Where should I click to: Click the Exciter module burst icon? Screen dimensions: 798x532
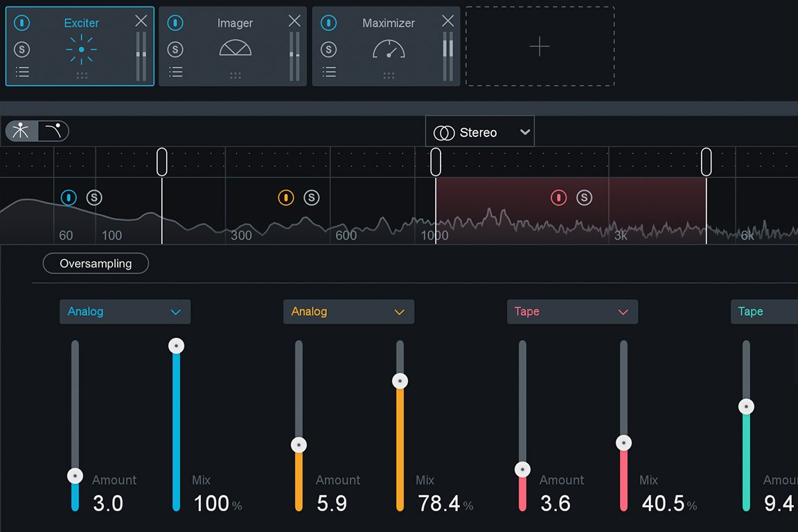click(x=80, y=48)
